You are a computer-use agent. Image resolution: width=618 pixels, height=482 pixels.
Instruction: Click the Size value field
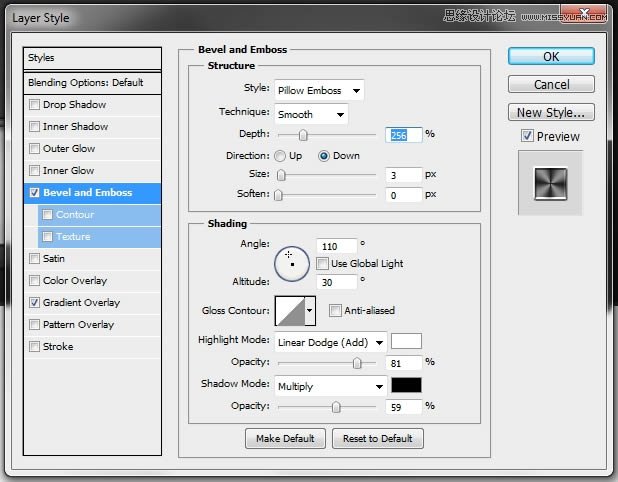click(404, 175)
